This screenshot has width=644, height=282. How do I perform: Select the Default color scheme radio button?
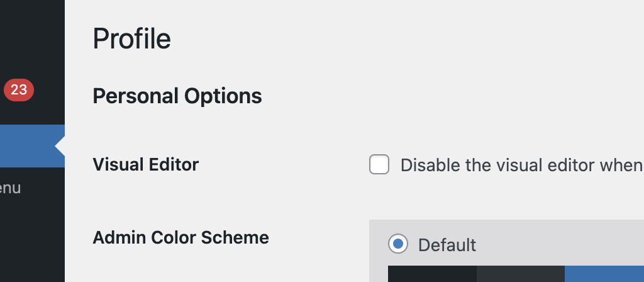point(398,244)
